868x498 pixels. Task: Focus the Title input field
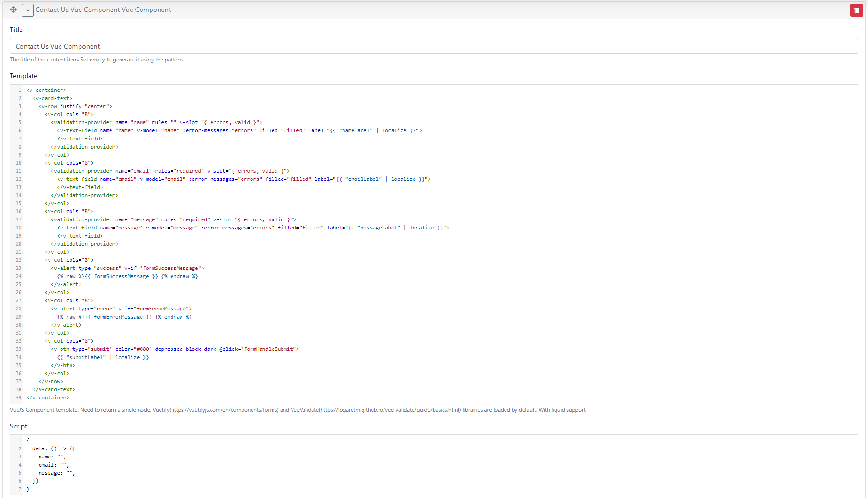pyautogui.click(x=434, y=46)
